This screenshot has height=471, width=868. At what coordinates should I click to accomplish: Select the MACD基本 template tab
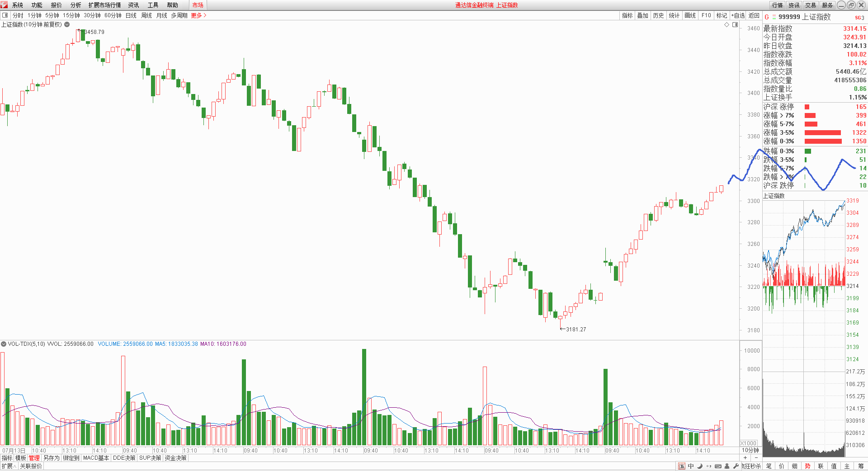[x=96, y=458]
